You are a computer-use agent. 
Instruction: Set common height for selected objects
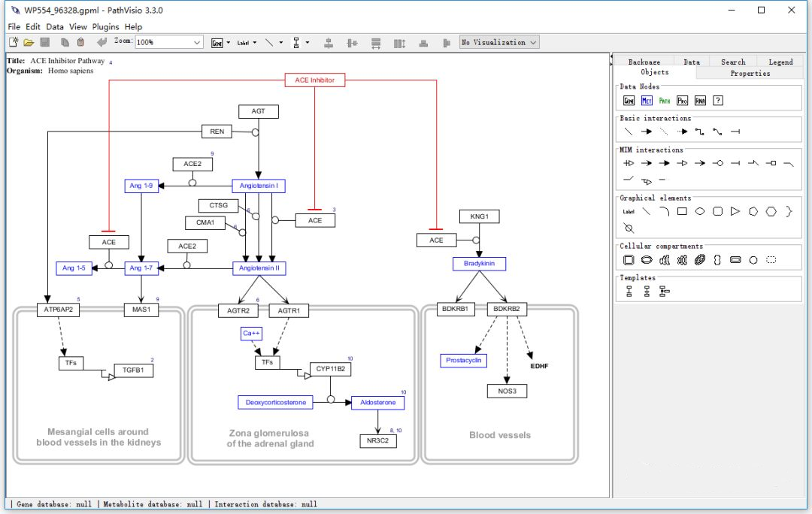pyautogui.click(x=399, y=43)
